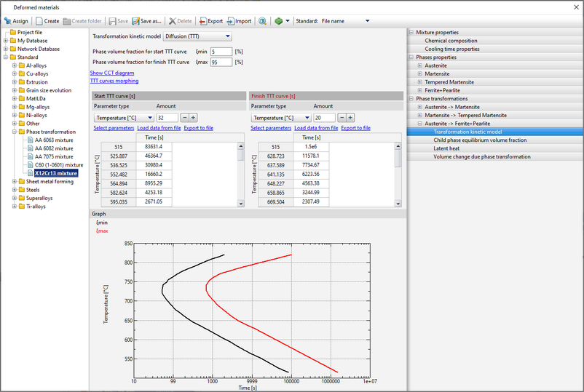Click the minus button for Finish TTT amount
The width and height of the screenshot is (584, 392).
(x=341, y=117)
